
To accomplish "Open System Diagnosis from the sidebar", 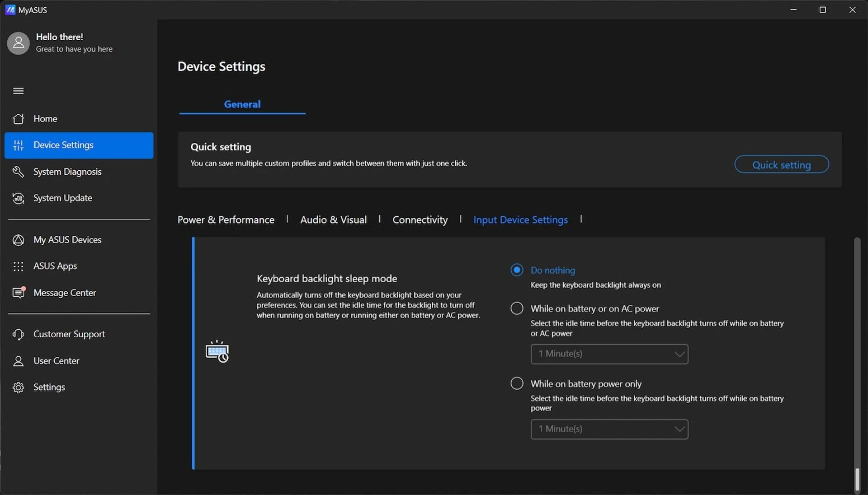I will [x=79, y=172].
